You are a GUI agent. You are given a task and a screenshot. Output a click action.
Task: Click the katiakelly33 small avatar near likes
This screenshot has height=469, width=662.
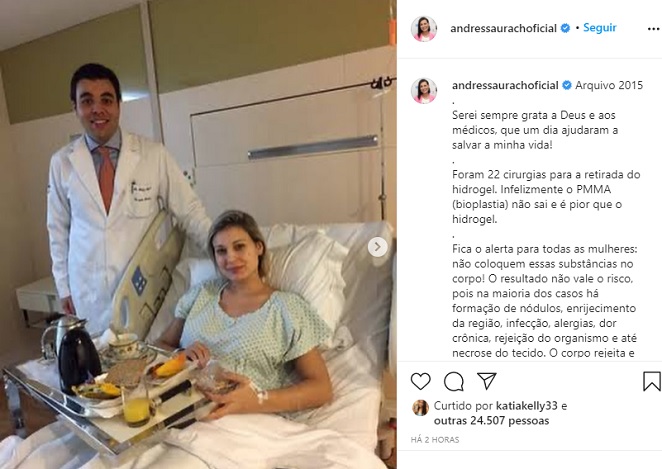420,408
